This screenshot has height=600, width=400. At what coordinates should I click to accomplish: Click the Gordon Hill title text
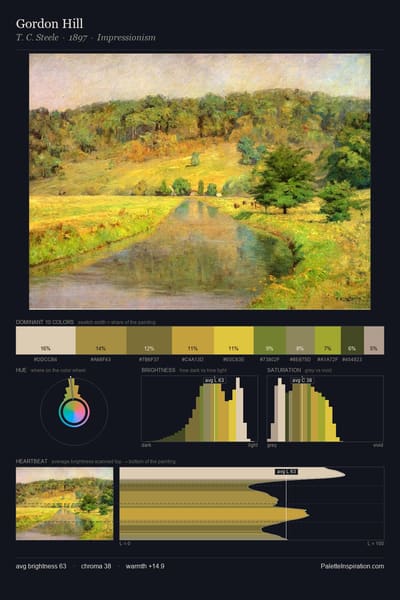pyautogui.click(x=49, y=24)
